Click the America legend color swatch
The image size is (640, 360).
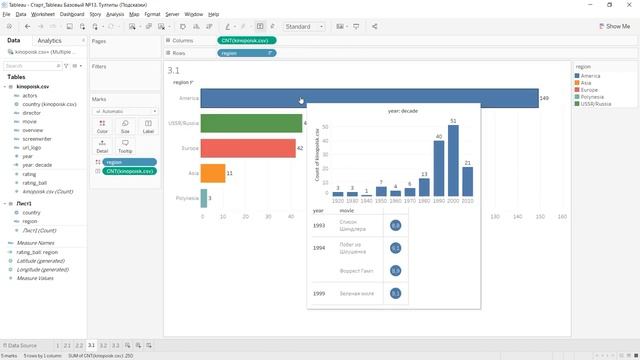577,76
